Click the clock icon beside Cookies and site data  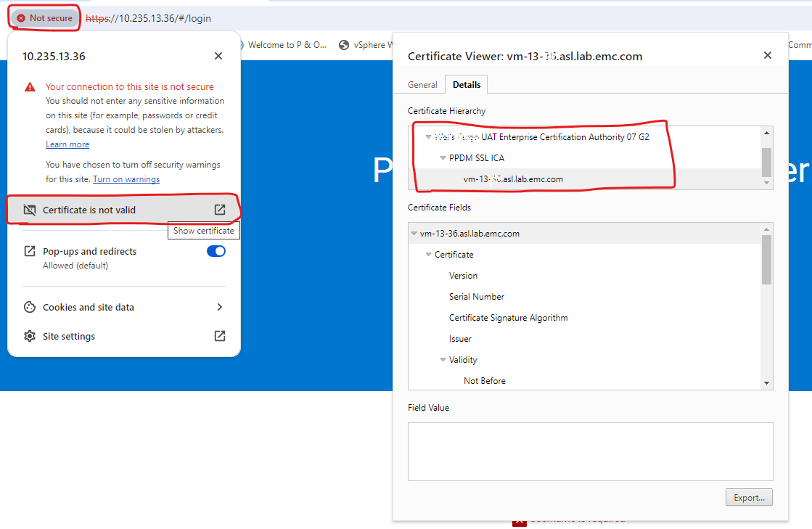(30, 307)
